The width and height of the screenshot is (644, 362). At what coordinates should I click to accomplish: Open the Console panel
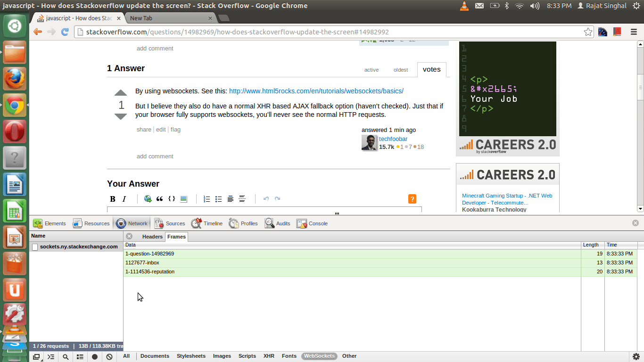[x=312, y=223]
